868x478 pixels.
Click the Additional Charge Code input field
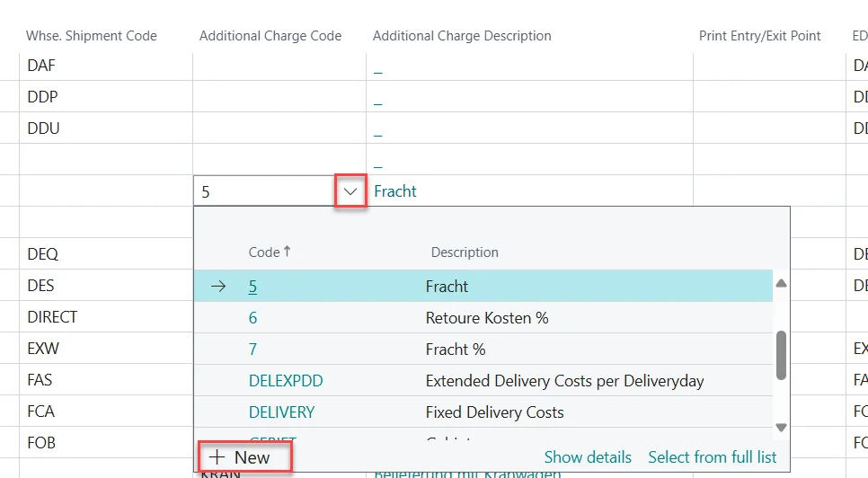click(264, 191)
